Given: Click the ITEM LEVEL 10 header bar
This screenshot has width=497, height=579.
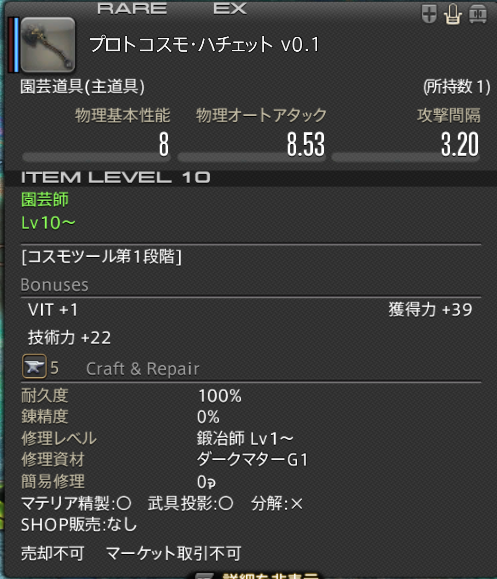Looking at the screenshot, I should point(250,178).
